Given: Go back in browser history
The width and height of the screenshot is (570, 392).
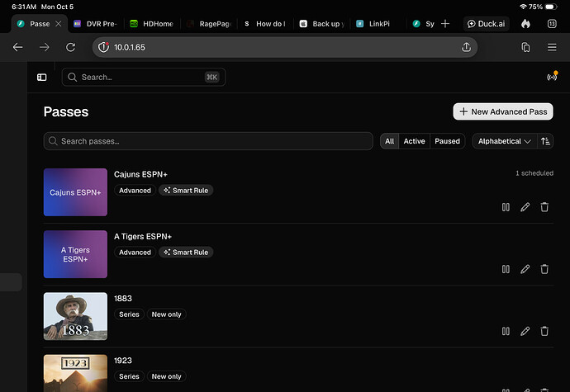Looking at the screenshot, I should [18, 47].
